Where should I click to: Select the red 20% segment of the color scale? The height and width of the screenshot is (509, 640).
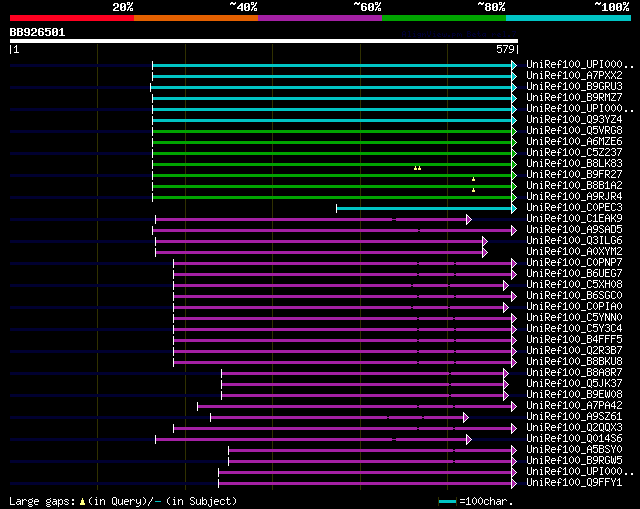(x=72, y=18)
